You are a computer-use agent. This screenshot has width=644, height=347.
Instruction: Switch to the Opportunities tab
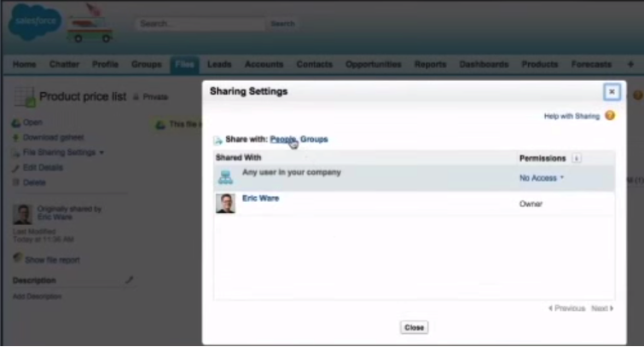click(x=374, y=65)
